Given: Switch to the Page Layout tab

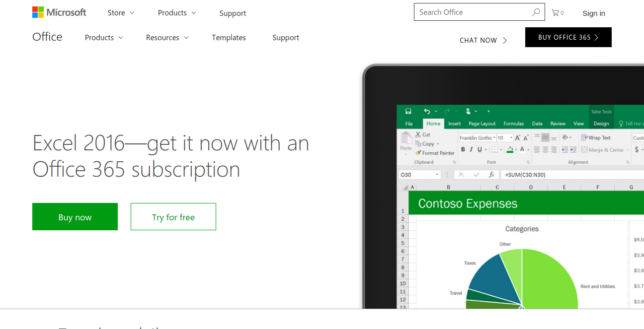Looking at the screenshot, I should (482, 124).
